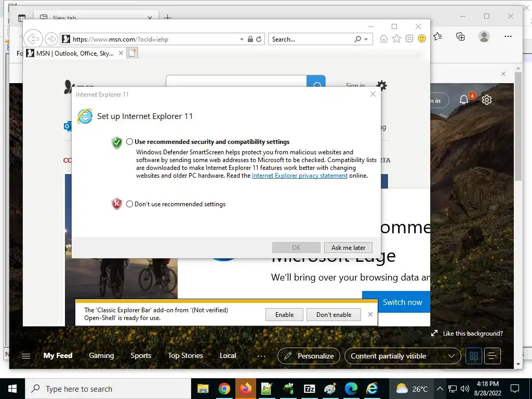Click the expand icon next to Like this background
Screen dimensions: 532x399
(x=434, y=333)
